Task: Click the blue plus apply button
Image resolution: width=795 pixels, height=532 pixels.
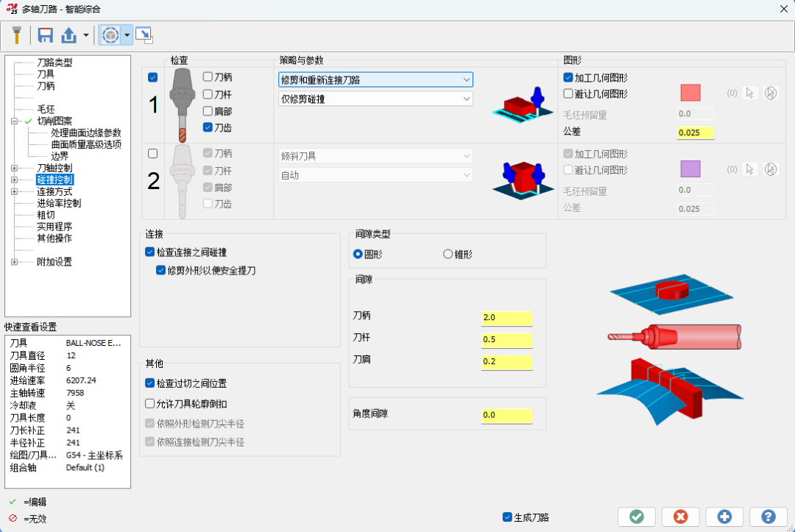Action: coord(724,517)
